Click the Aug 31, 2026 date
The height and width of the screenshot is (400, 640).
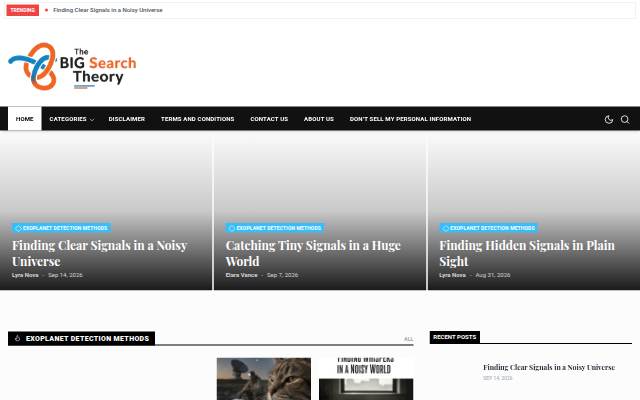[x=493, y=275]
